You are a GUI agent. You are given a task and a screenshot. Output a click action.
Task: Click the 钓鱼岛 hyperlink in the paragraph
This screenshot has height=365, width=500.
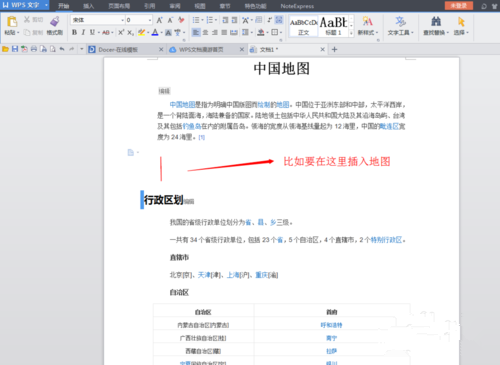point(192,126)
